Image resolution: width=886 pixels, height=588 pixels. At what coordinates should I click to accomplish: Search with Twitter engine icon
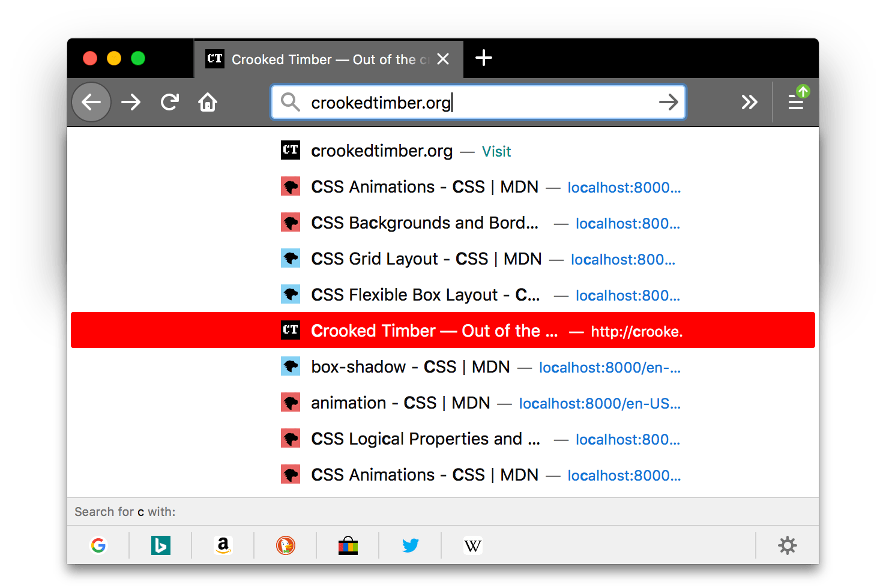pos(411,545)
